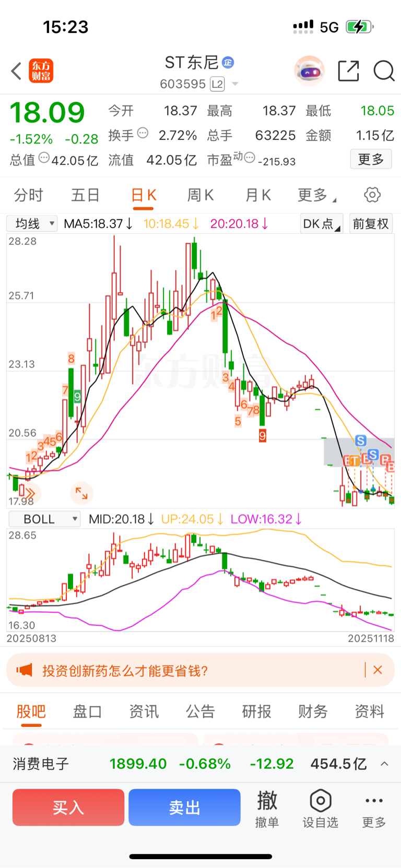Viewport: 401px width, 868px height.
Task: Switch to 分时 chart tab
Action: [x=28, y=195]
